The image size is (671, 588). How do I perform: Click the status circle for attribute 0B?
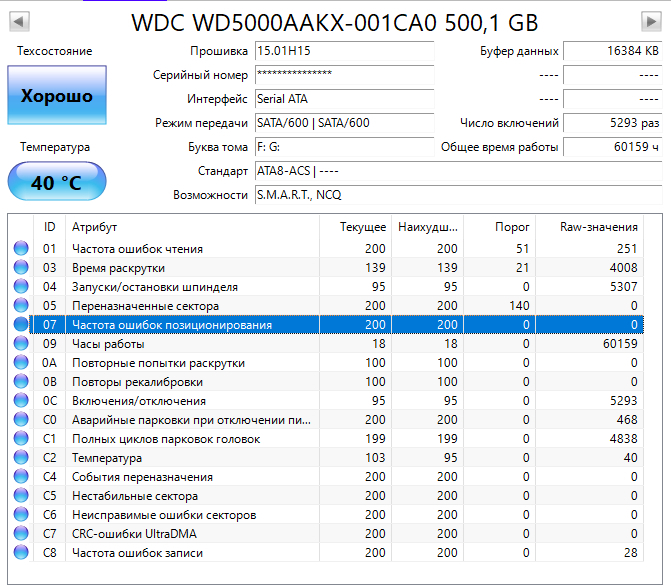pyautogui.click(x=21, y=381)
